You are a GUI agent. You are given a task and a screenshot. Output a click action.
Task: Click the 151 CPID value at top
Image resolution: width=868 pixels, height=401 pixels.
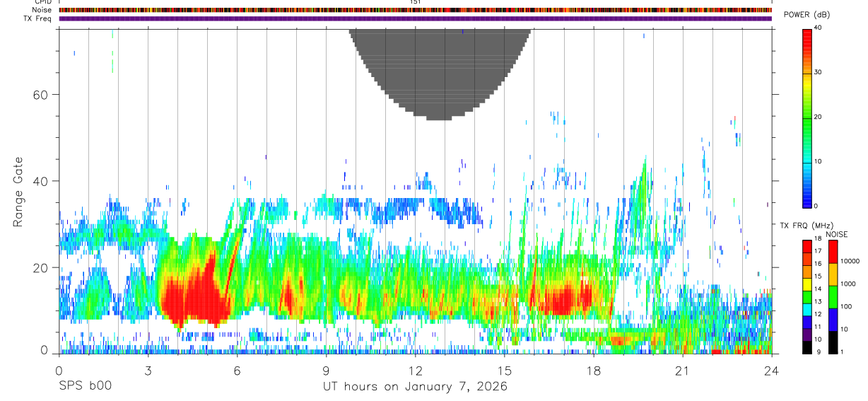click(x=416, y=2)
